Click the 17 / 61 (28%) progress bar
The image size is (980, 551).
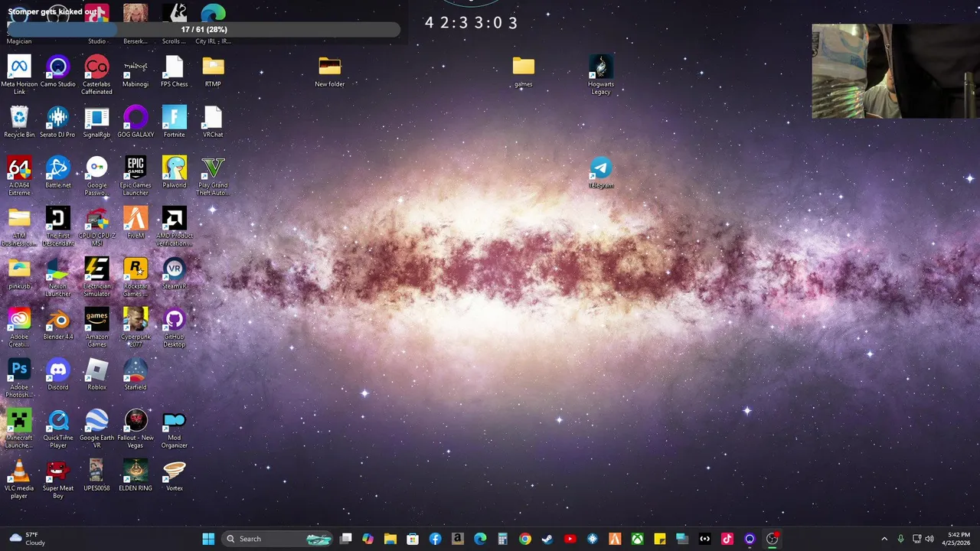pos(204,29)
